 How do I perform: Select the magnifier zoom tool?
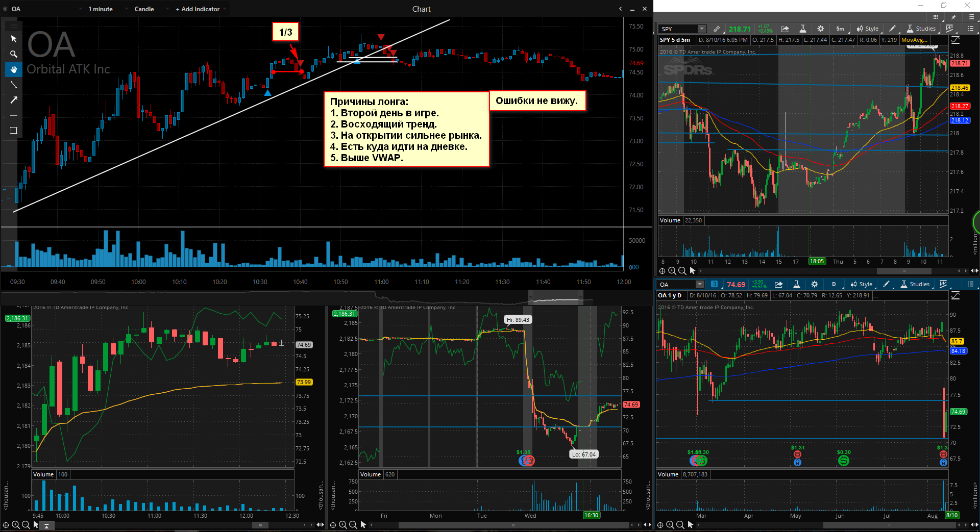14,54
